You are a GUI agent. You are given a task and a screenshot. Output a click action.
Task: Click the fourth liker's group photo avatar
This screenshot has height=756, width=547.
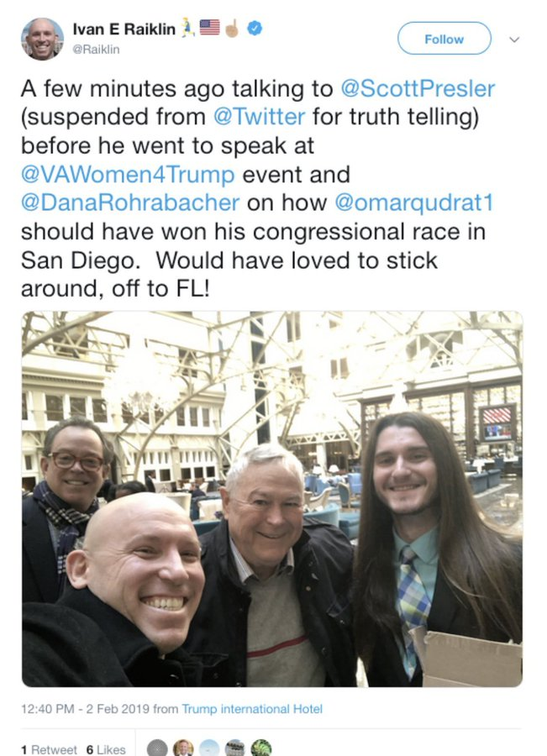(235, 748)
